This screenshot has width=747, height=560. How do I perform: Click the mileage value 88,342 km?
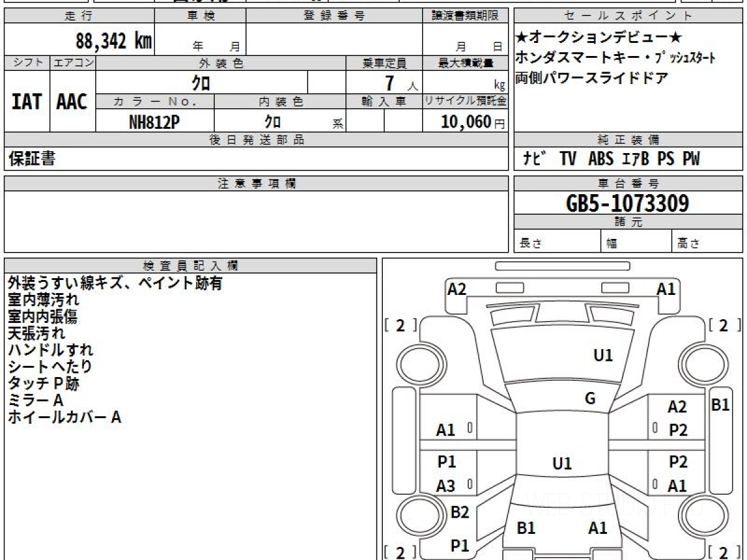click(x=114, y=41)
